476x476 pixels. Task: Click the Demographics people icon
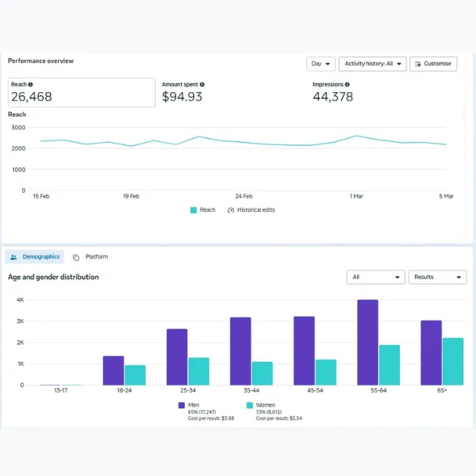13,257
